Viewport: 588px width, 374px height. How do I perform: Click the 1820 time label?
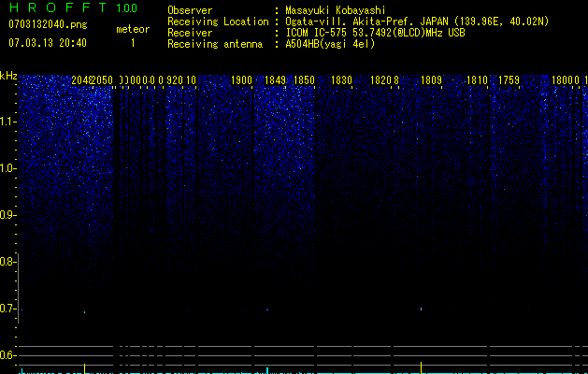[380, 80]
